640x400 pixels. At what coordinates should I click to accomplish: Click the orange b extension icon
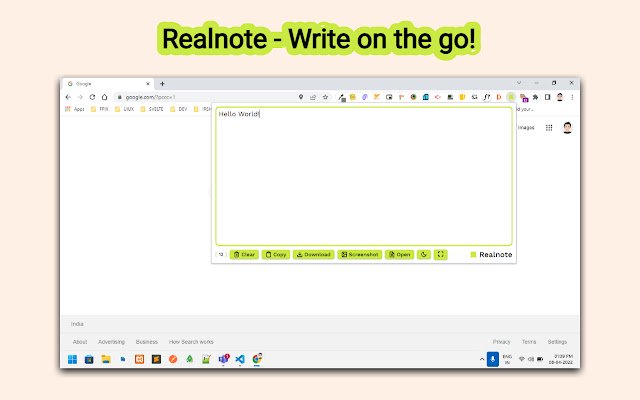click(499, 97)
